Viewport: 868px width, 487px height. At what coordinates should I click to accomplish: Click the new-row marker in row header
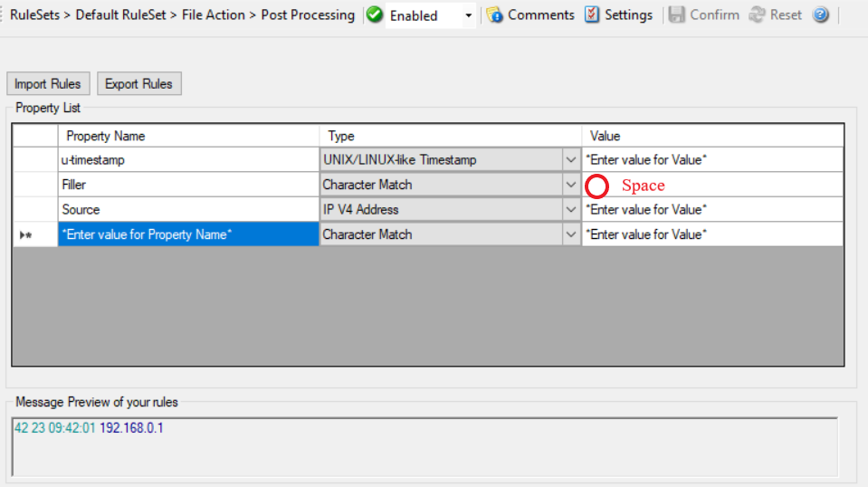click(25, 234)
